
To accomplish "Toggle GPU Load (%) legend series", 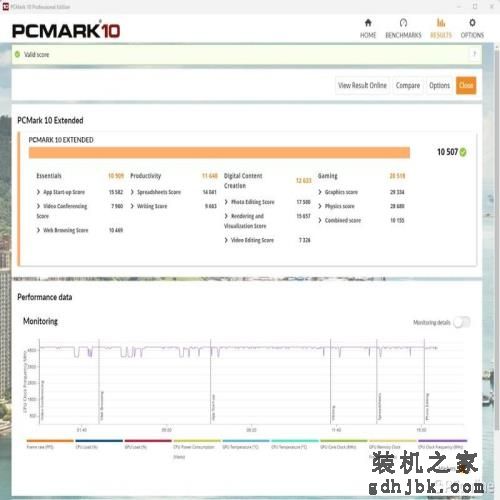I will (148, 445).
